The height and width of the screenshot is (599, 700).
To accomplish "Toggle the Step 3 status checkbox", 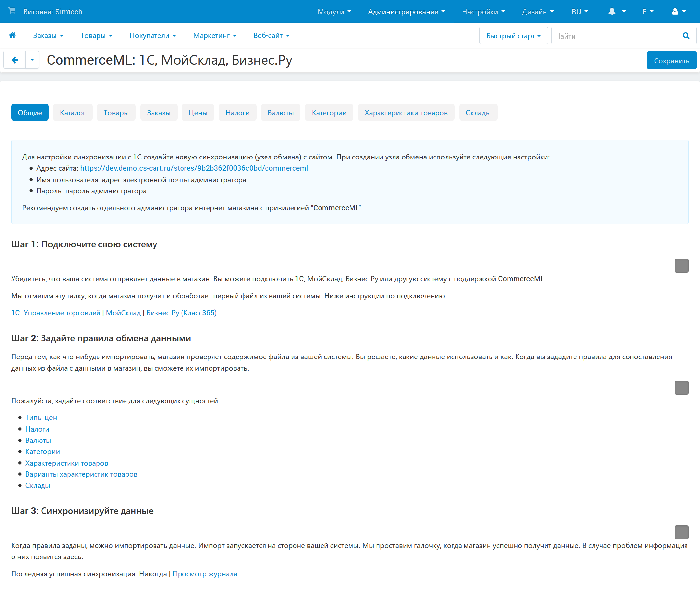I will (x=682, y=532).
